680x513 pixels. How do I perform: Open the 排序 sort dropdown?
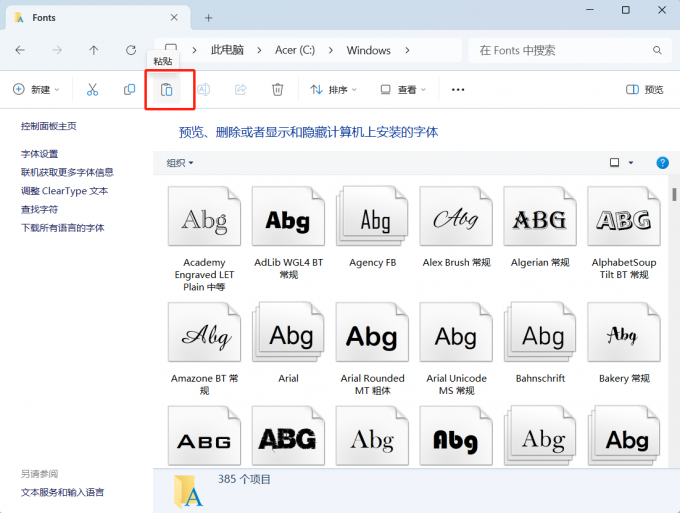[333, 90]
